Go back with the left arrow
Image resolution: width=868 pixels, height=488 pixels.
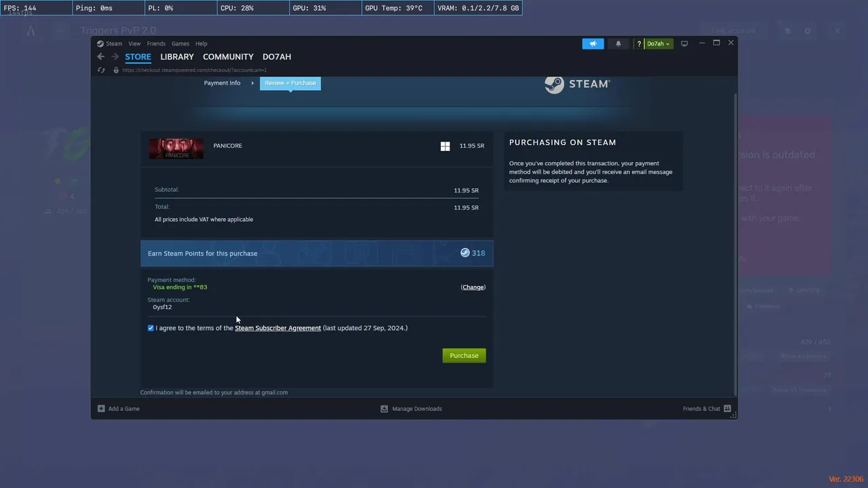pos(100,57)
